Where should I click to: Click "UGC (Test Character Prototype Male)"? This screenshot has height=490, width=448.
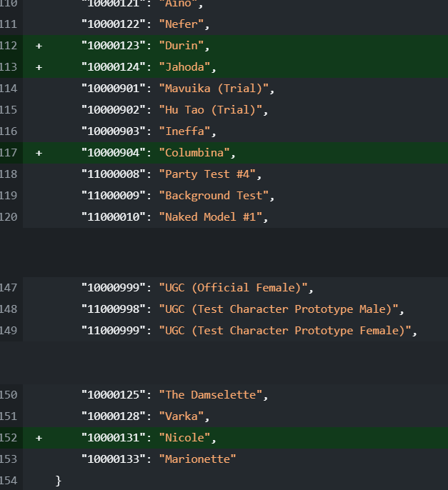click(279, 309)
